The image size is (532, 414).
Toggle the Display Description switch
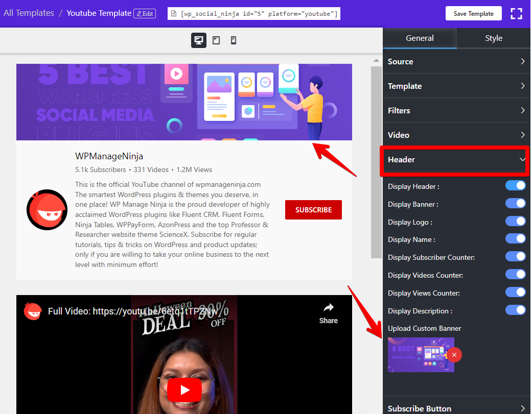[515, 310]
